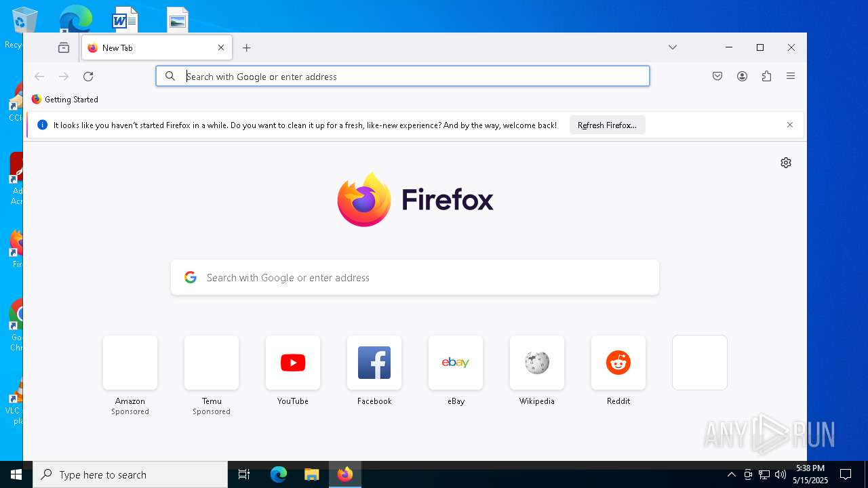Click the image file desktop icon
868x488 pixels.
coord(178,19)
